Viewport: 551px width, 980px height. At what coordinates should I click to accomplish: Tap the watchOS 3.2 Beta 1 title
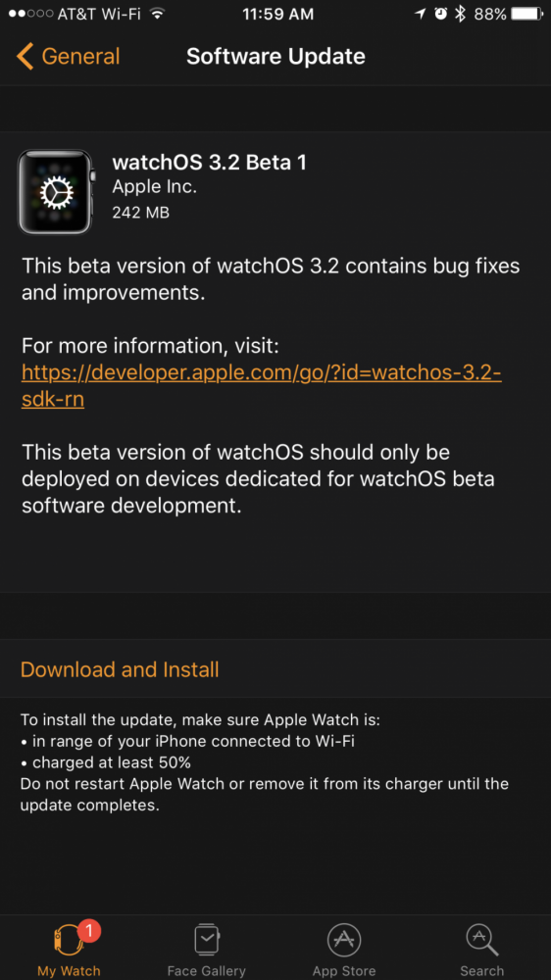click(210, 163)
